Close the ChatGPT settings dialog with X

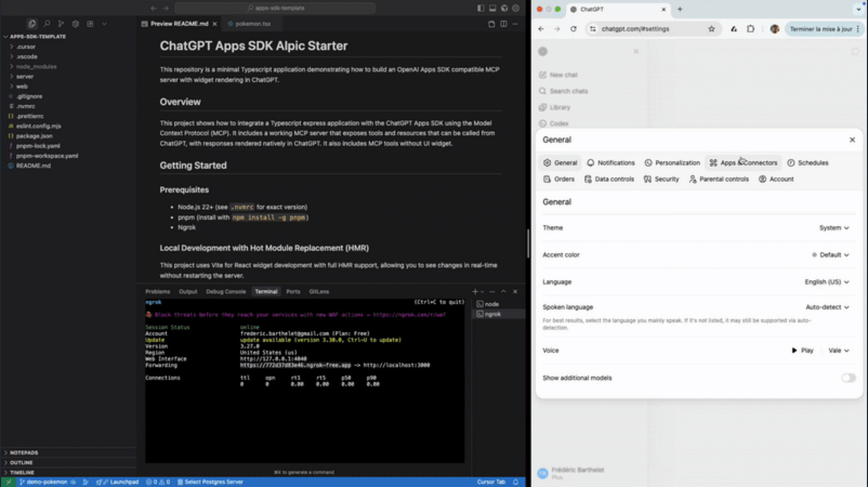tap(852, 139)
